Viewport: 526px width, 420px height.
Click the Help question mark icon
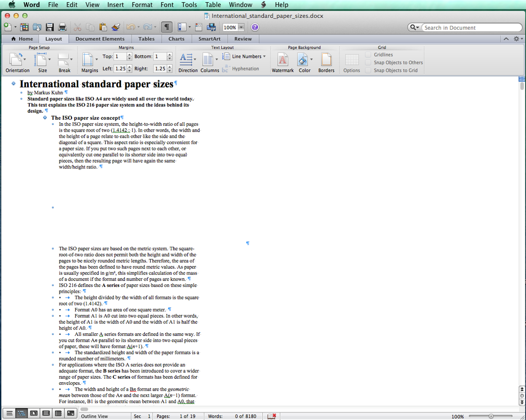pyautogui.click(x=254, y=27)
